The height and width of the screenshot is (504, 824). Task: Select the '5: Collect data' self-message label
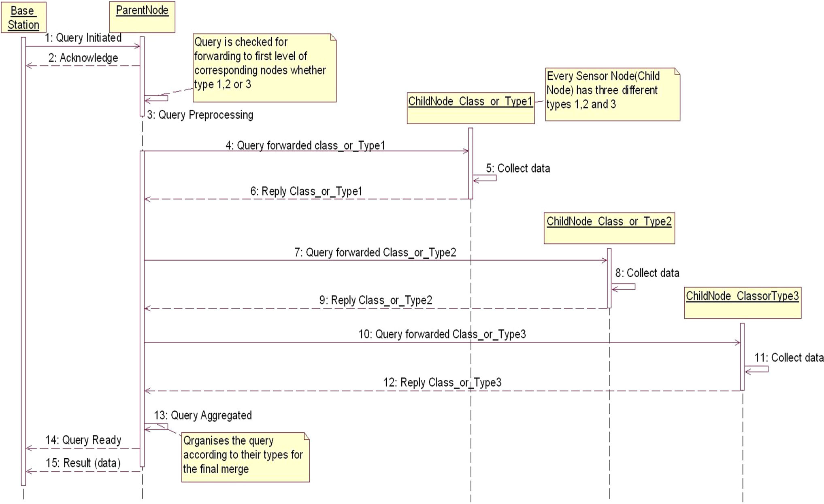(518, 168)
